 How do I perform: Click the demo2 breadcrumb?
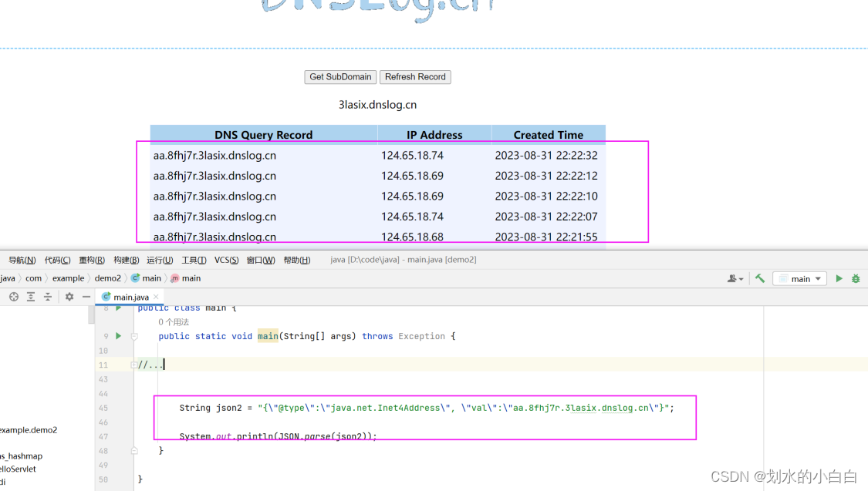[107, 278]
